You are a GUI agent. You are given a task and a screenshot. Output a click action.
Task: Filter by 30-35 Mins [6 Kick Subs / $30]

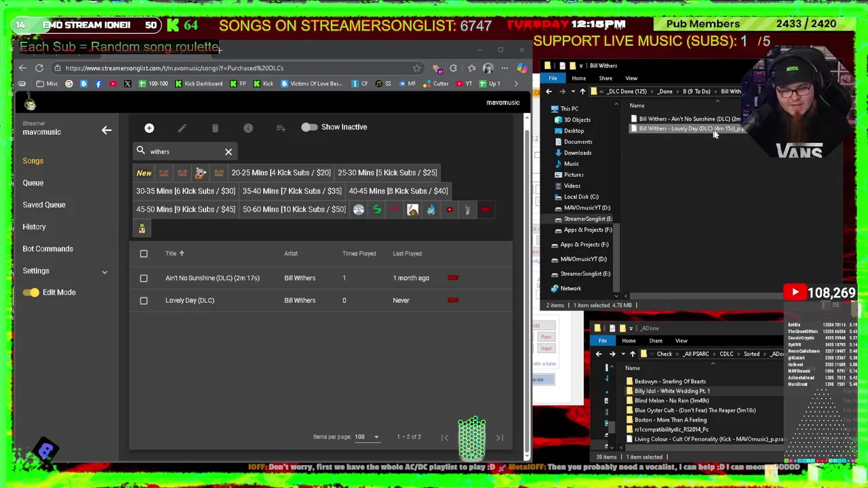[186, 191]
